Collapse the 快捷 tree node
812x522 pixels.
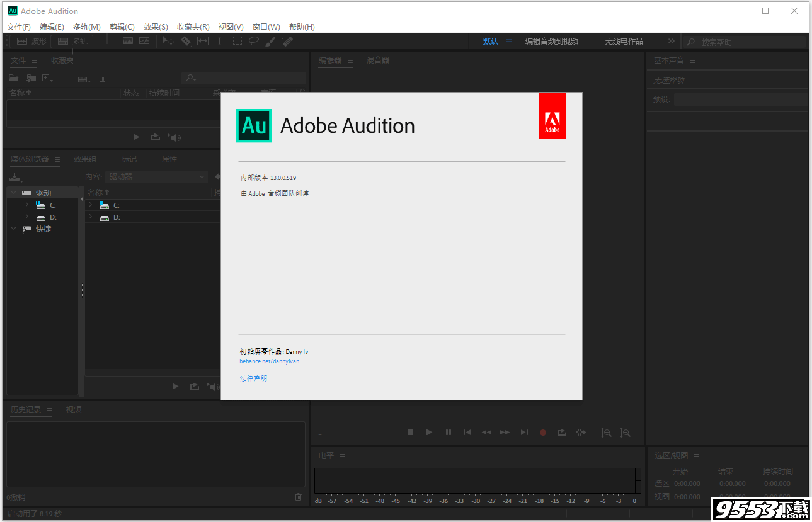pos(14,229)
